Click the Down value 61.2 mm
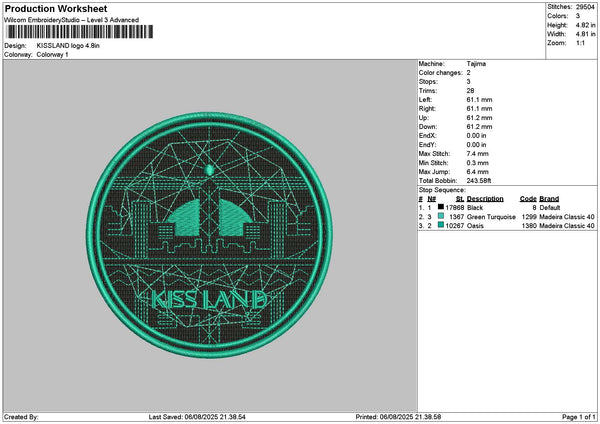The width and height of the screenshot is (600, 424). coord(479,127)
